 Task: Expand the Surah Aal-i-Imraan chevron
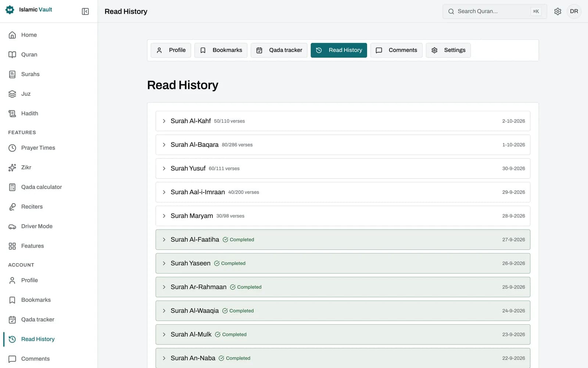point(164,192)
